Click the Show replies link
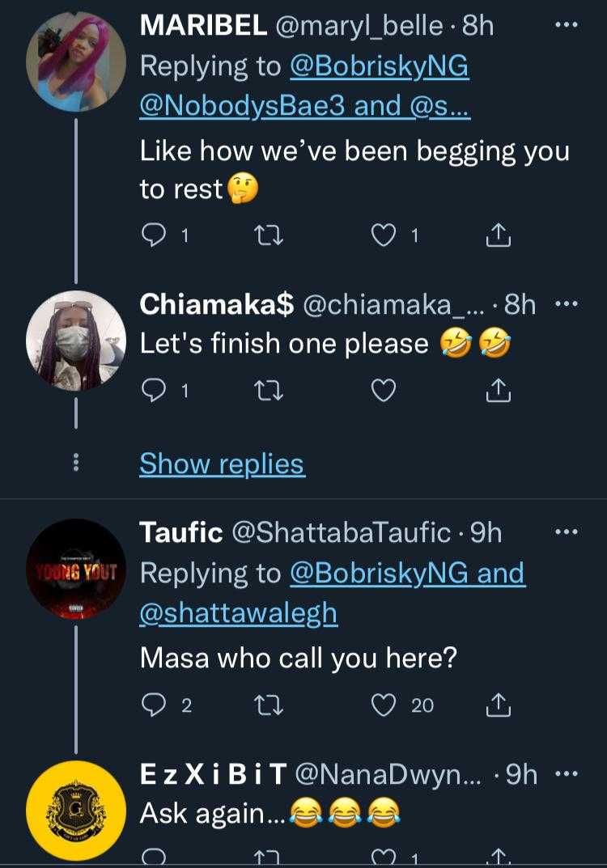 222,464
